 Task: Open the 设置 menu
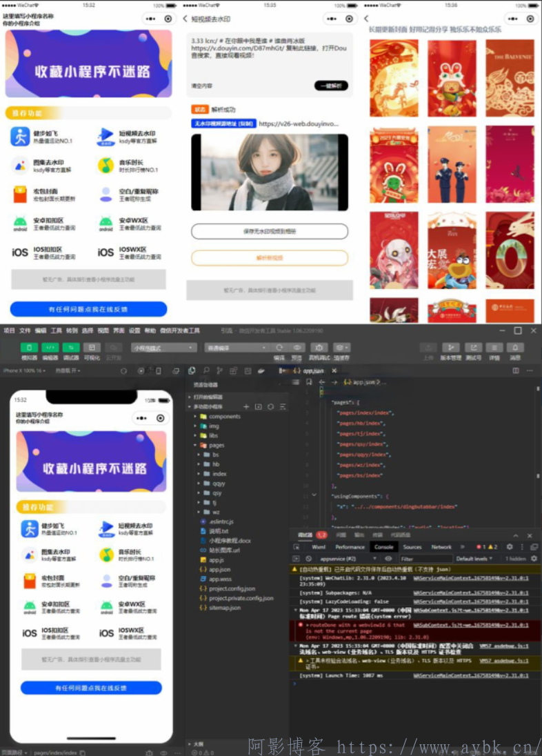click(134, 331)
